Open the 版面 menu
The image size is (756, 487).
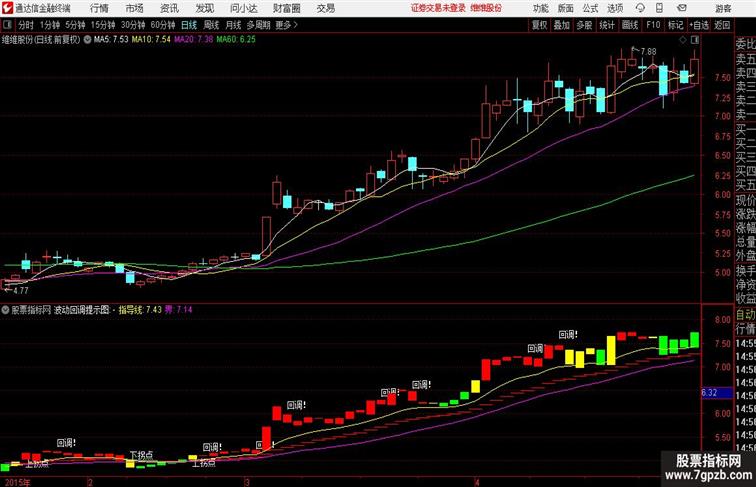click(565, 8)
